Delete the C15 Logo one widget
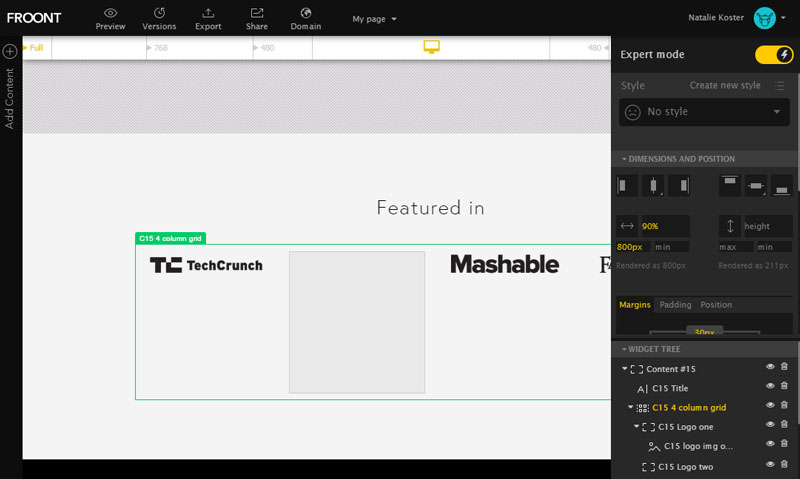The image size is (800, 479). (785, 424)
